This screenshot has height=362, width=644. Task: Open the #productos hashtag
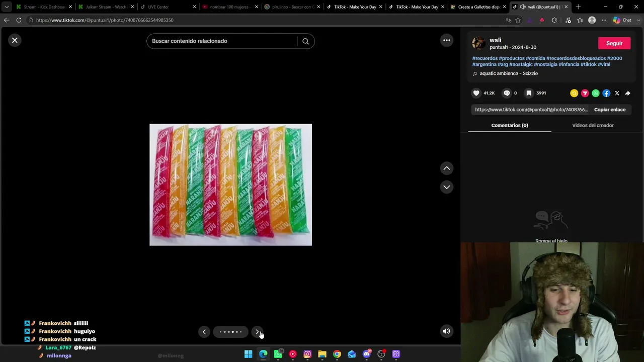(x=512, y=58)
